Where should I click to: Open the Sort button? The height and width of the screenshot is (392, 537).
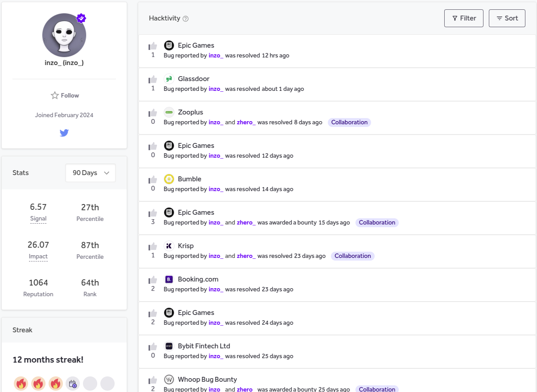[x=507, y=18]
